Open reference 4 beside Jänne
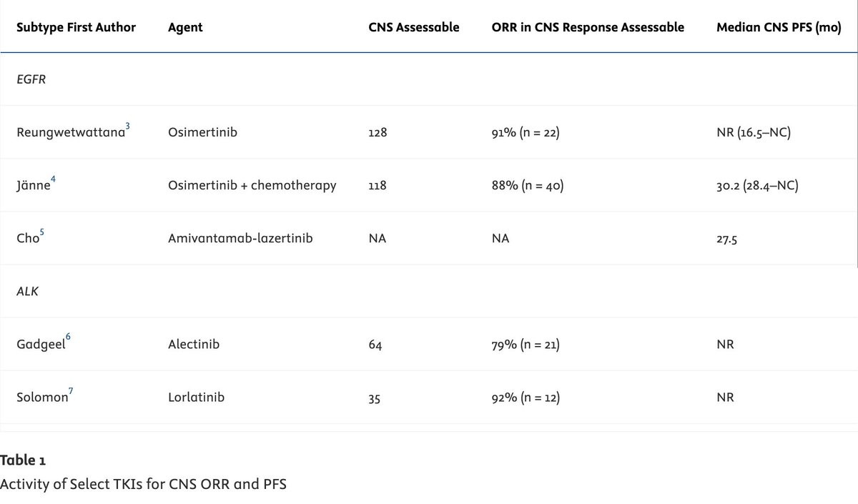 [53, 179]
